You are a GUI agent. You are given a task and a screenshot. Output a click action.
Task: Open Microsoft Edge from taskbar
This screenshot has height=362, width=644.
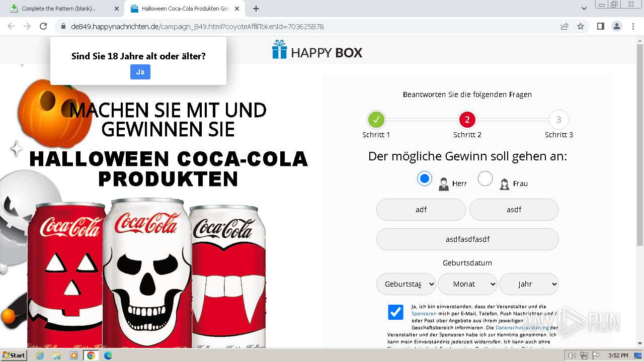(x=108, y=355)
